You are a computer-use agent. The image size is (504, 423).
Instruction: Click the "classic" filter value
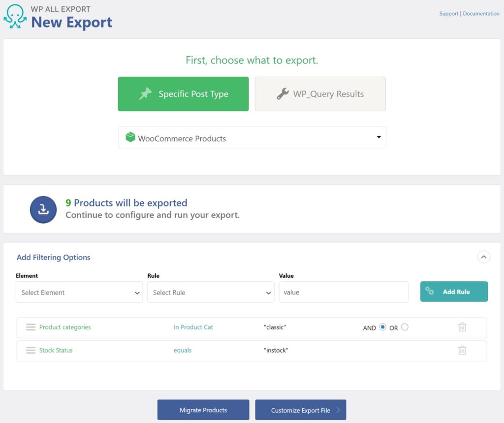pyautogui.click(x=275, y=327)
